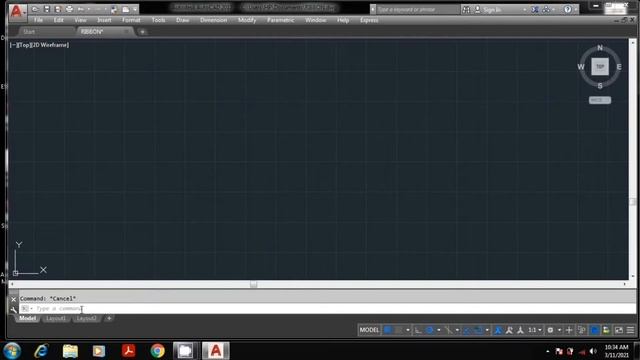The image size is (640, 360).
Task: Click the Undo arrow icon
Action: pos(80,9)
